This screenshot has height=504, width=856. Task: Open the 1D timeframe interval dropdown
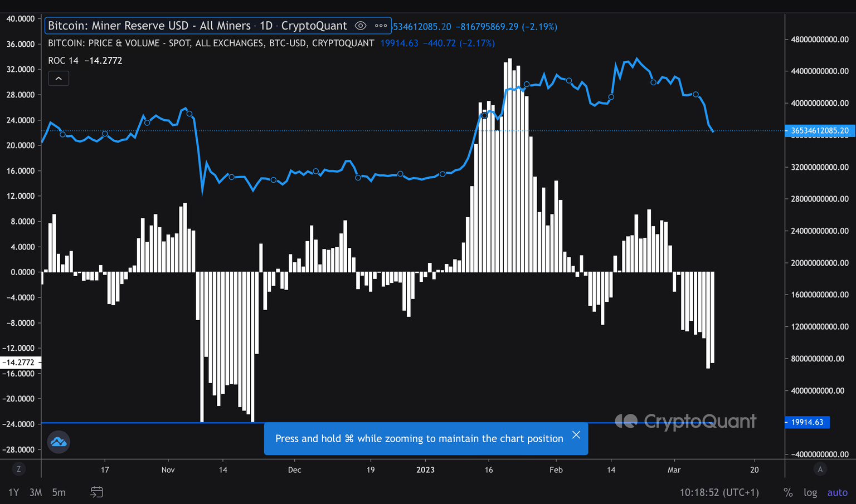click(x=266, y=26)
